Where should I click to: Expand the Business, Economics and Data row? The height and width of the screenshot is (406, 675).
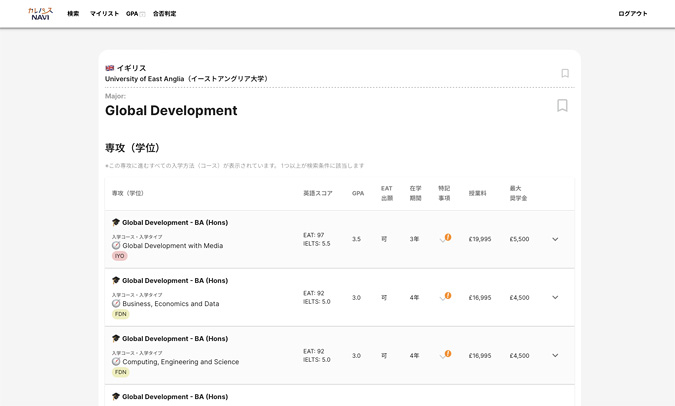[x=555, y=297]
